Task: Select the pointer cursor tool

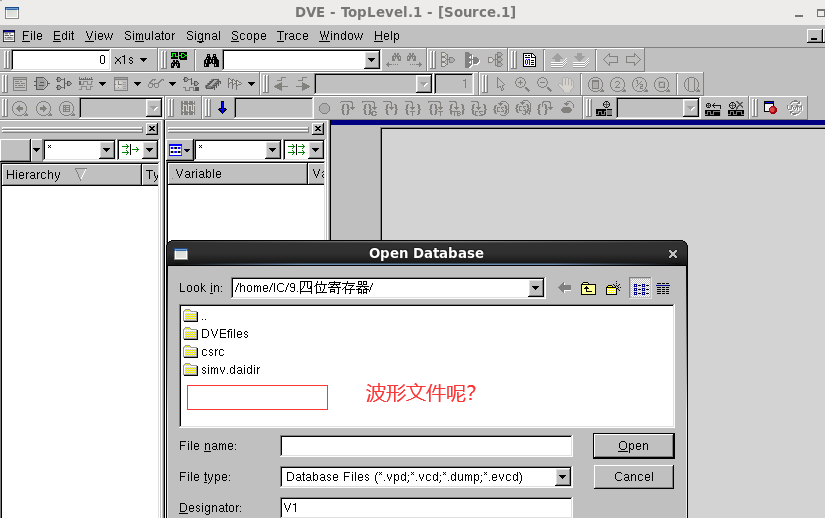Action: click(500, 84)
